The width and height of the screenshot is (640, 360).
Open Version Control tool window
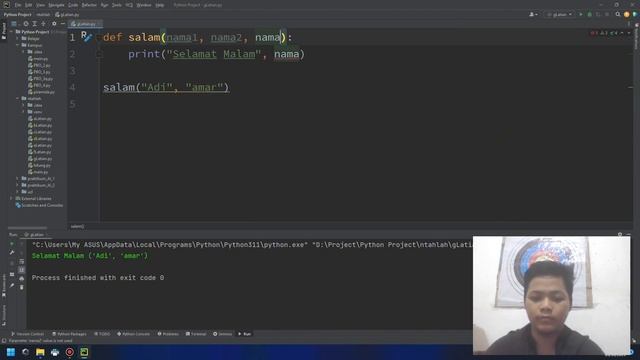(27, 334)
